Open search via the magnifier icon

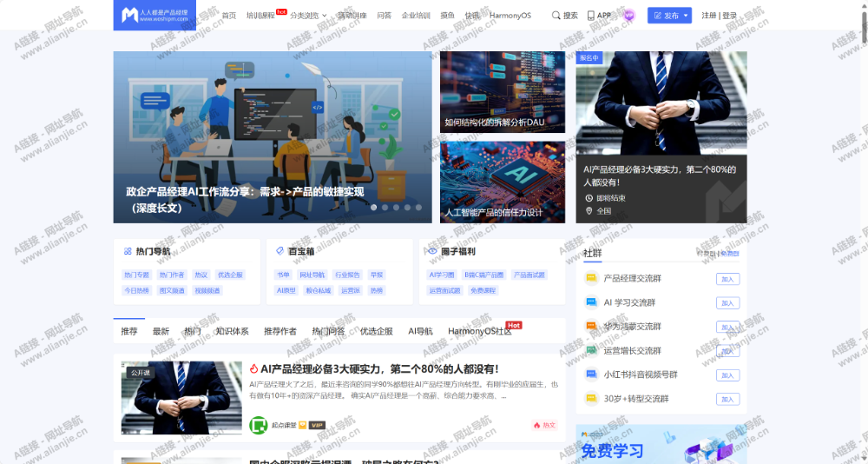tap(556, 16)
